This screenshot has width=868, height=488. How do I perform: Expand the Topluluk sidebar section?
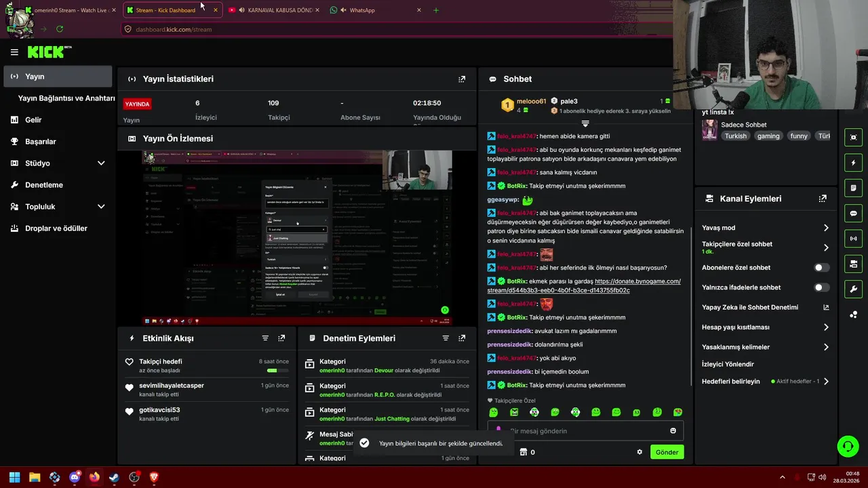point(101,207)
